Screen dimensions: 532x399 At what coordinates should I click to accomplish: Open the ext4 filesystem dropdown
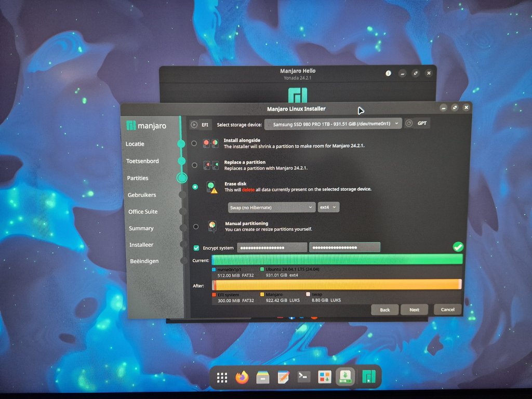point(328,207)
